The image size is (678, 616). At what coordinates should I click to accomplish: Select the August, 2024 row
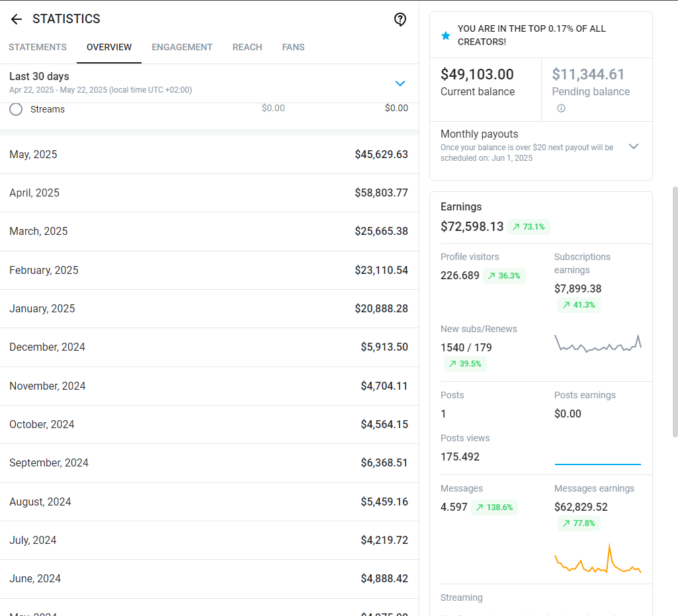click(x=209, y=502)
